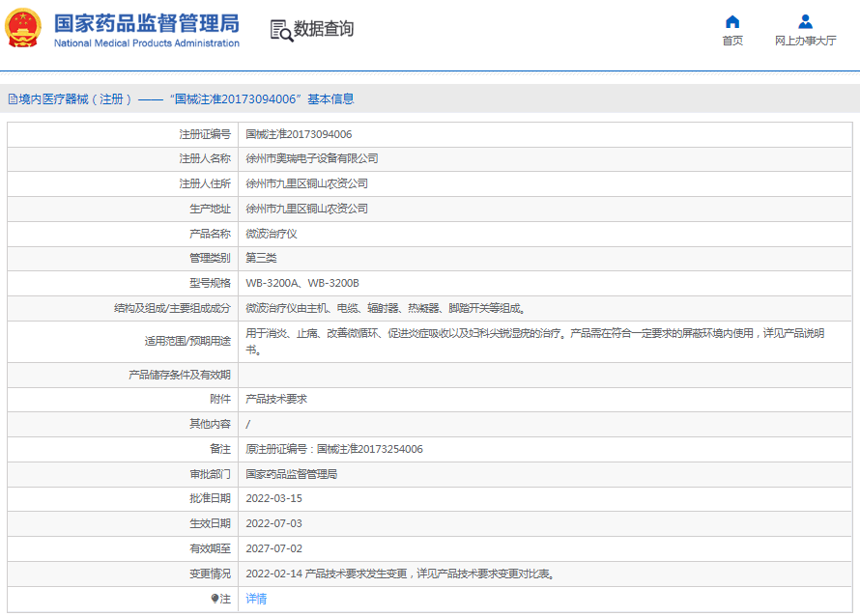Click the 数据查询 heading text

coord(324,29)
